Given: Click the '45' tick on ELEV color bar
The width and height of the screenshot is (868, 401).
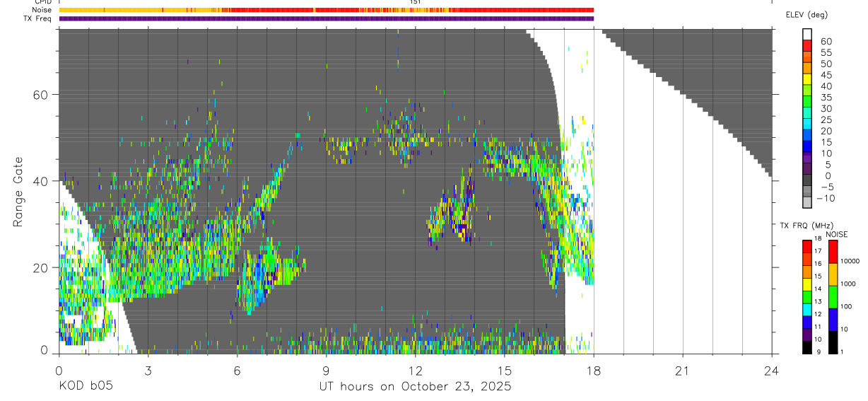Looking at the screenshot, I should [x=826, y=75].
